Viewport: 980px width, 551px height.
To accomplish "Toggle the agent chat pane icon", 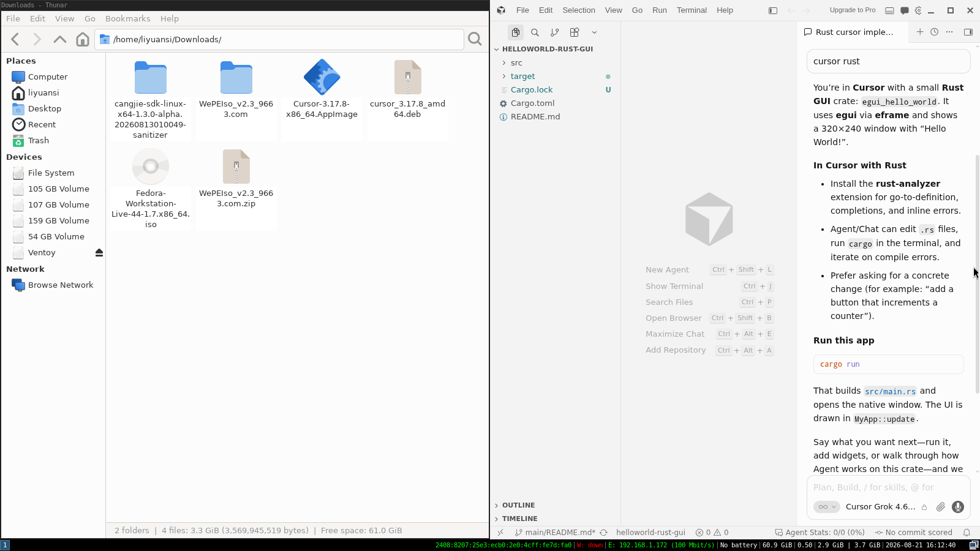I will click(x=904, y=10).
